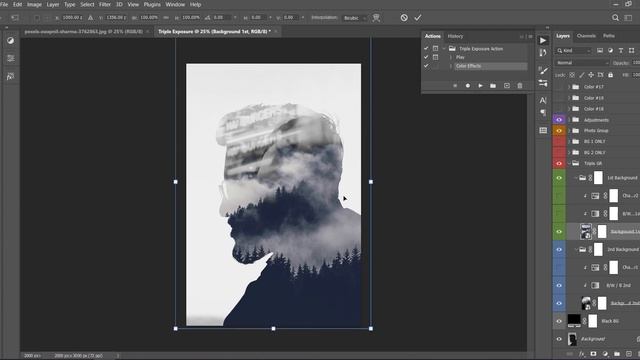
Task: Open the layer filter Kind dropdown
Action: pyautogui.click(x=573, y=51)
